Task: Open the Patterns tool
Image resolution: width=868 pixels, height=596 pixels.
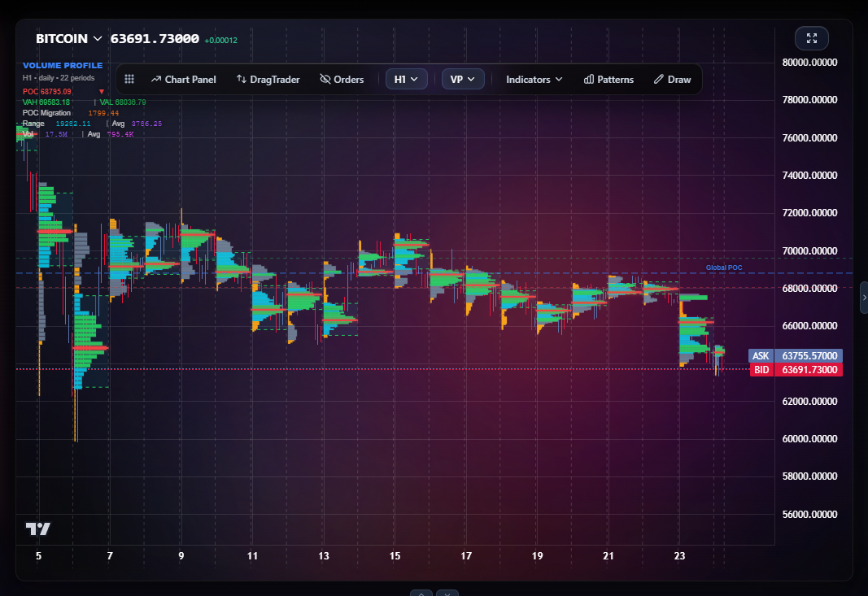Action: coord(608,79)
